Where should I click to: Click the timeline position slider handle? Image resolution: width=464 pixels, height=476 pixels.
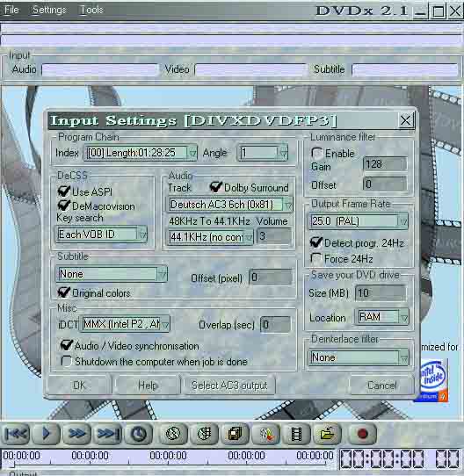[12, 465]
